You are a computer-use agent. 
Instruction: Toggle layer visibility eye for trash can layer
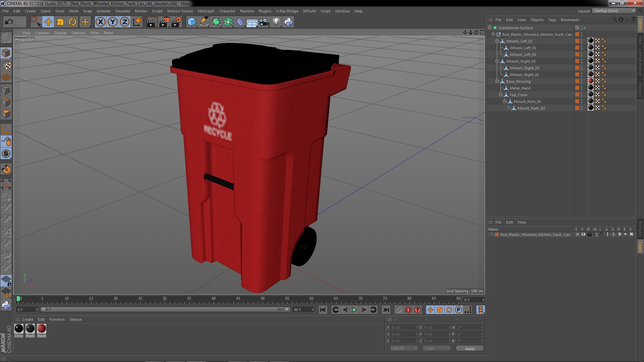pyautogui.click(x=583, y=235)
